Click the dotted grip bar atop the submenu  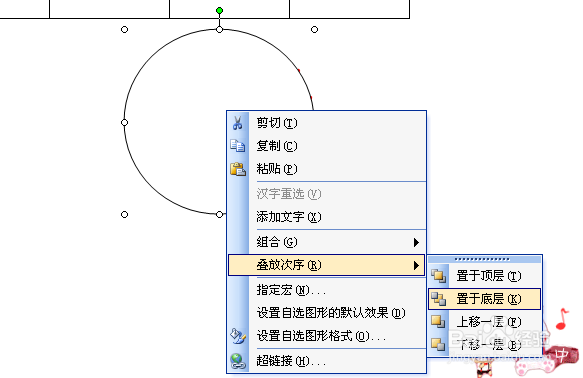[x=484, y=259]
